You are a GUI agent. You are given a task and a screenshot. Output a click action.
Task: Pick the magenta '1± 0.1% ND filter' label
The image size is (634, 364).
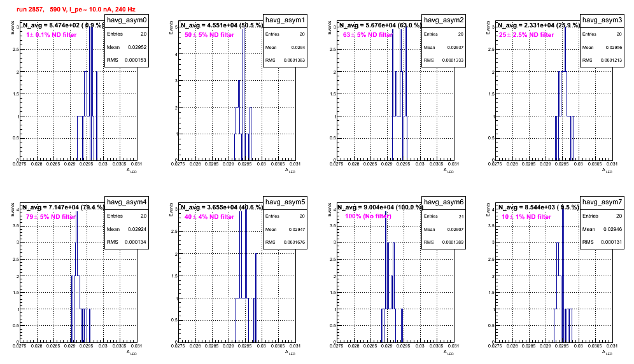click(x=52, y=35)
